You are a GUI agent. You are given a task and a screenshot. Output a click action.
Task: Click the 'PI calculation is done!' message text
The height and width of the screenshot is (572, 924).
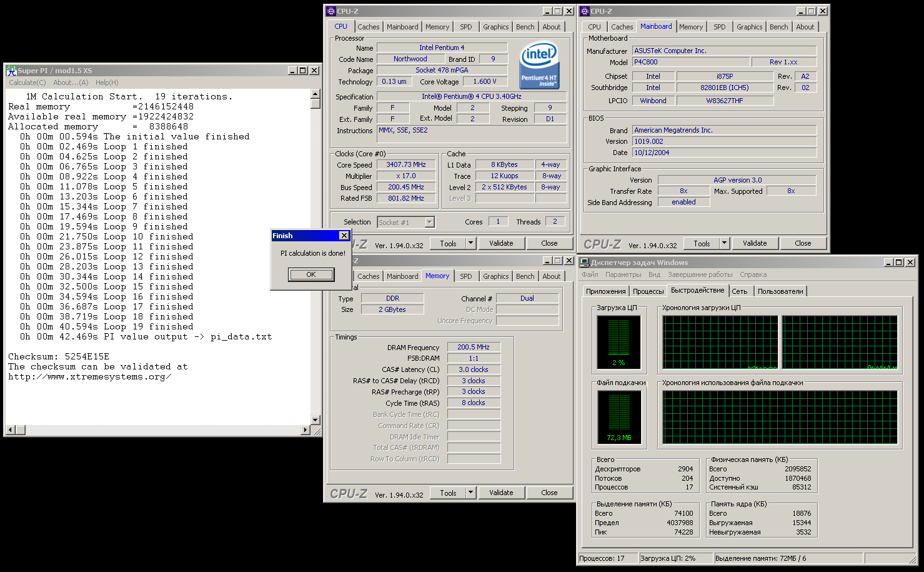pyautogui.click(x=313, y=253)
